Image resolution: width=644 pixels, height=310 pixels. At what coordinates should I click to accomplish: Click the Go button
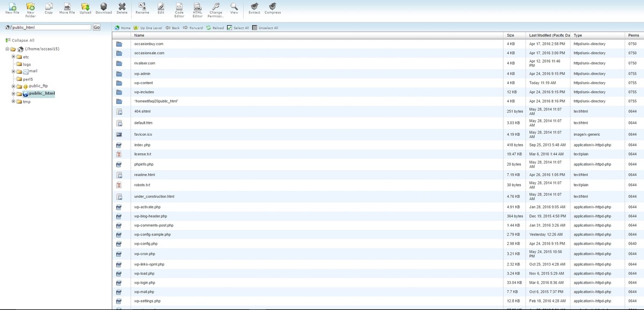97,27
